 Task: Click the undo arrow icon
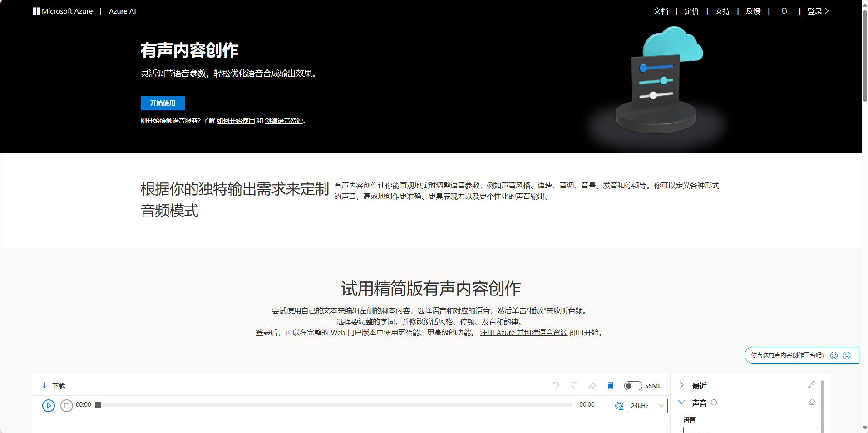556,385
